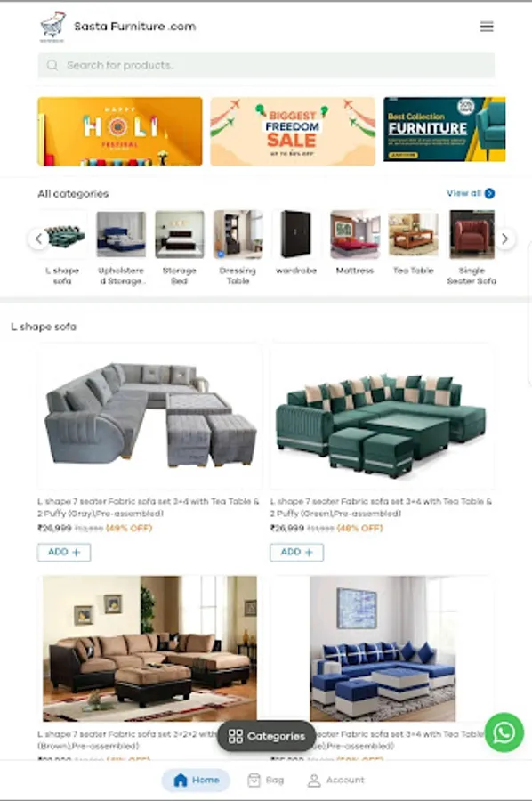
Task: Select the Mattress category thumbnail
Action: [x=355, y=234]
